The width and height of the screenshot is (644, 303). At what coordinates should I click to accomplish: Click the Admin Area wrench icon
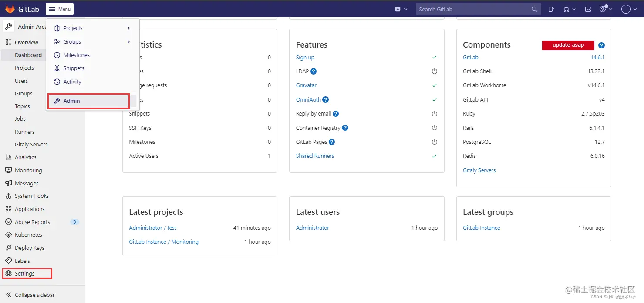pyautogui.click(x=8, y=27)
